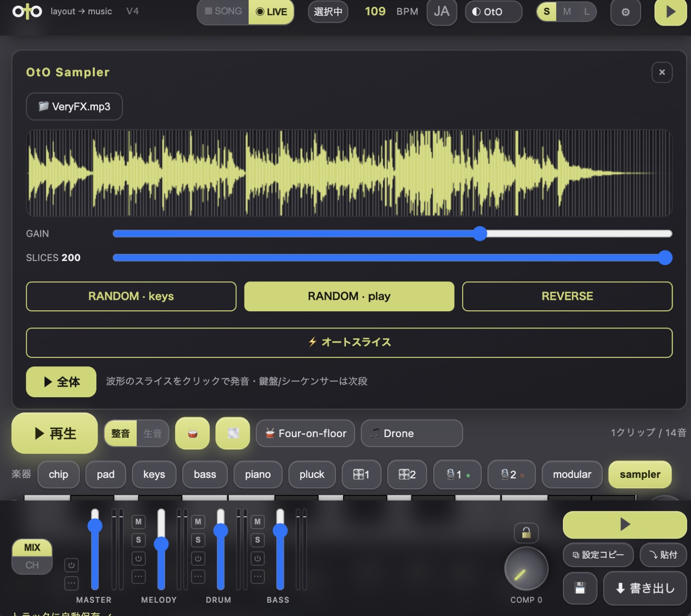Click the floppy disk save icon

coord(580,588)
